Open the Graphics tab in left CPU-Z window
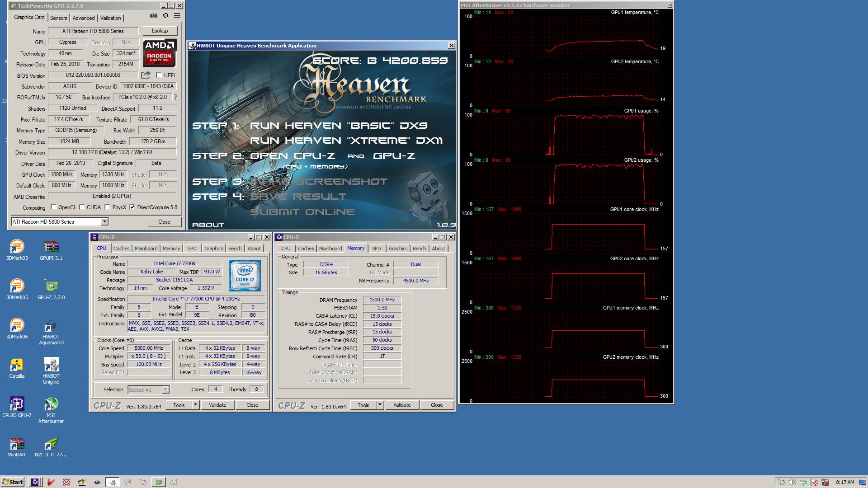The height and width of the screenshot is (488, 868). (213, 249)
